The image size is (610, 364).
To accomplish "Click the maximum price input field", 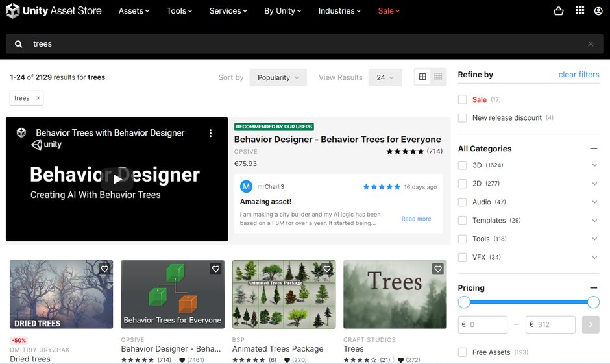I will click(550, 324).
